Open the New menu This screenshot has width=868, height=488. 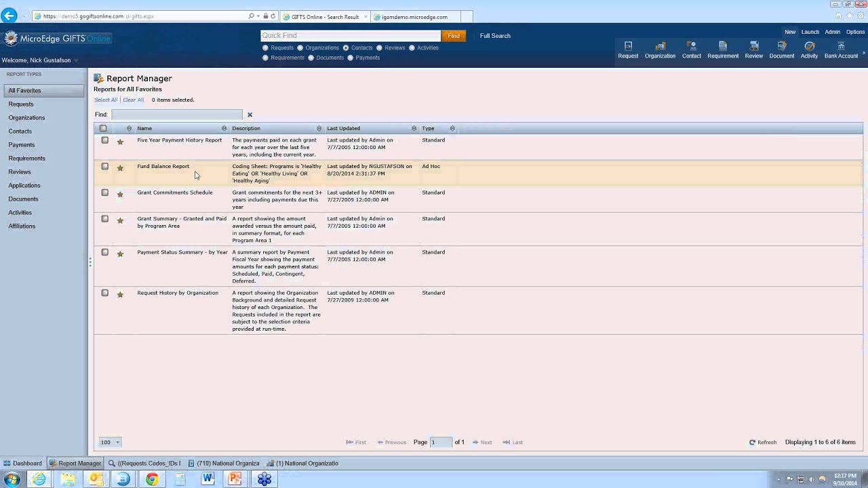point(790,32)
